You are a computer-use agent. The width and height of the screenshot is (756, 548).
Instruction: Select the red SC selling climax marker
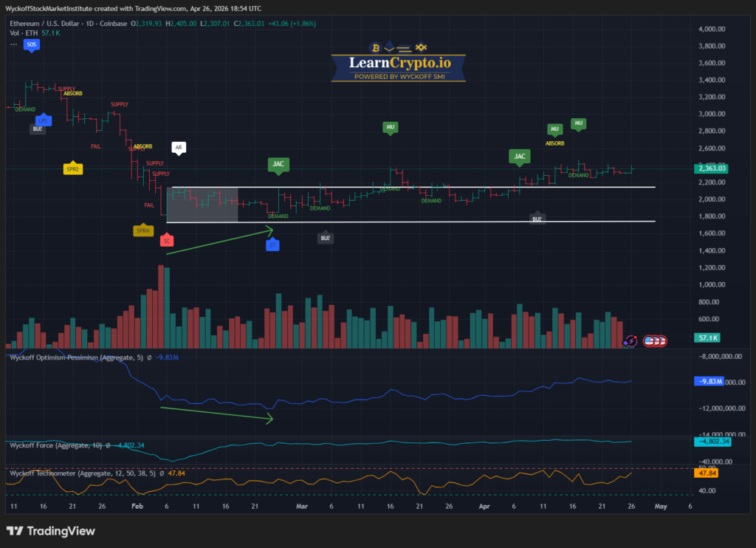(167, 241)
